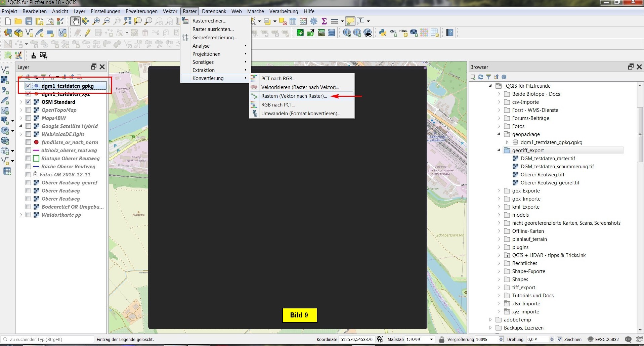Enable the OpenTopoMap layer checkbox
Screen dimensions: 644x346
(28, 110)
